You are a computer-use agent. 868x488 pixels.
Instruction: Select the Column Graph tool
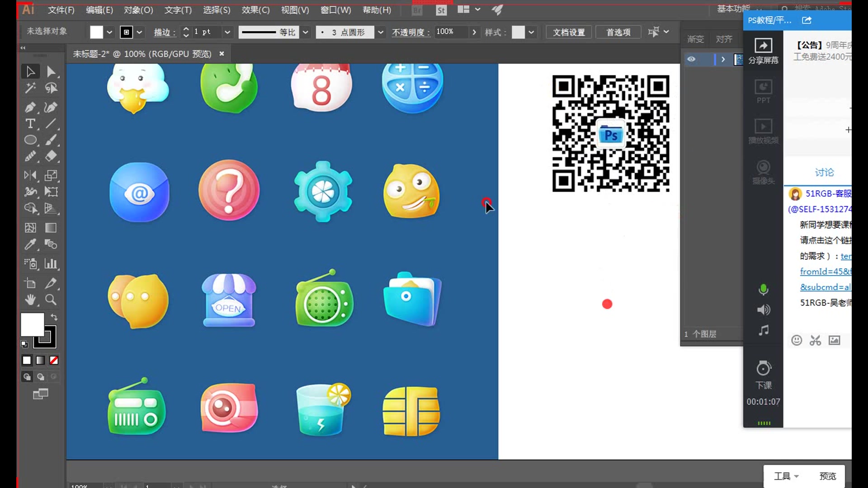(x=51, y=263)
